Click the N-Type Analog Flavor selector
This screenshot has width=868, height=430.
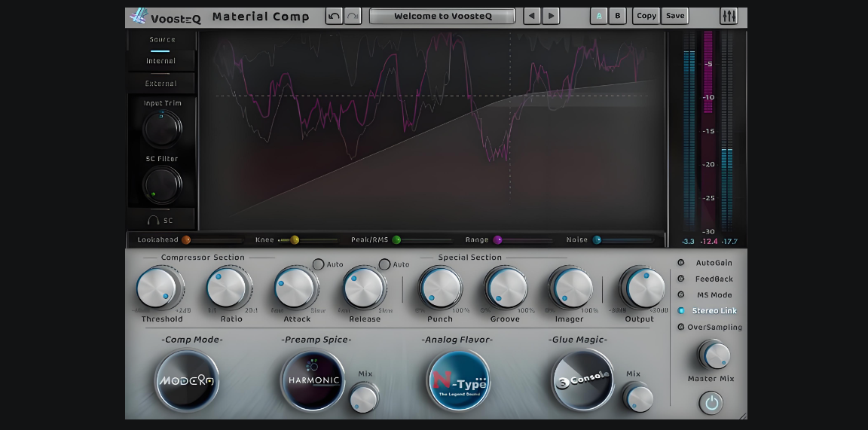[458, 381]
